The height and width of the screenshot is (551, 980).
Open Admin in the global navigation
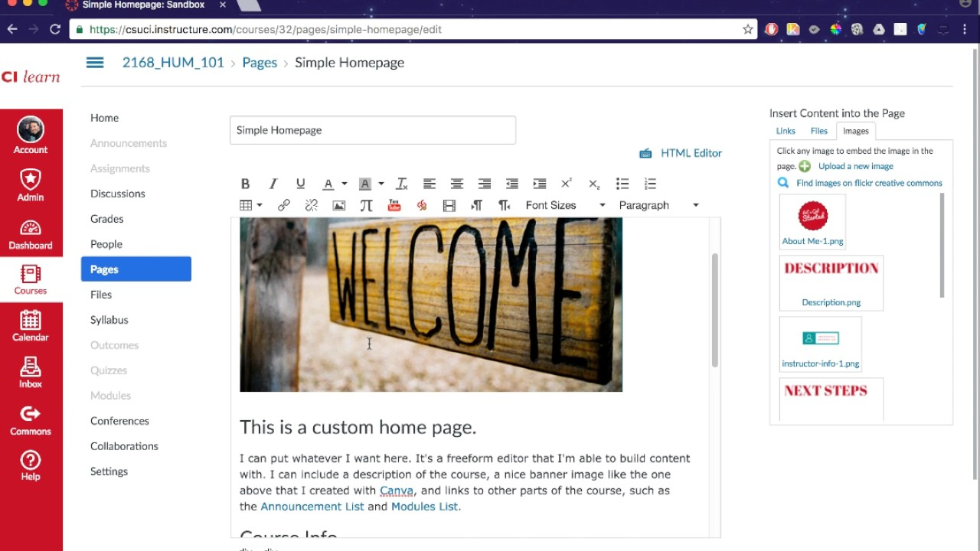[x=31, y=184]
